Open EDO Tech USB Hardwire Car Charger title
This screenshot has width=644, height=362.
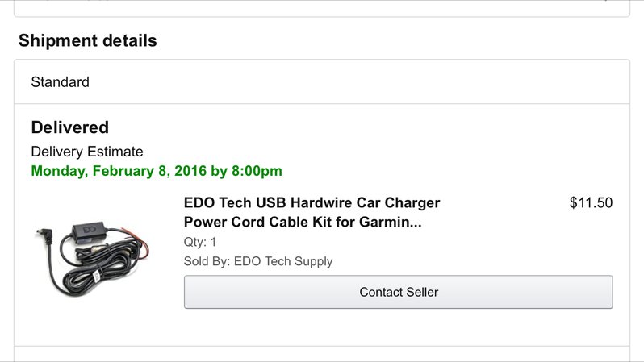[x=312, y=202]
